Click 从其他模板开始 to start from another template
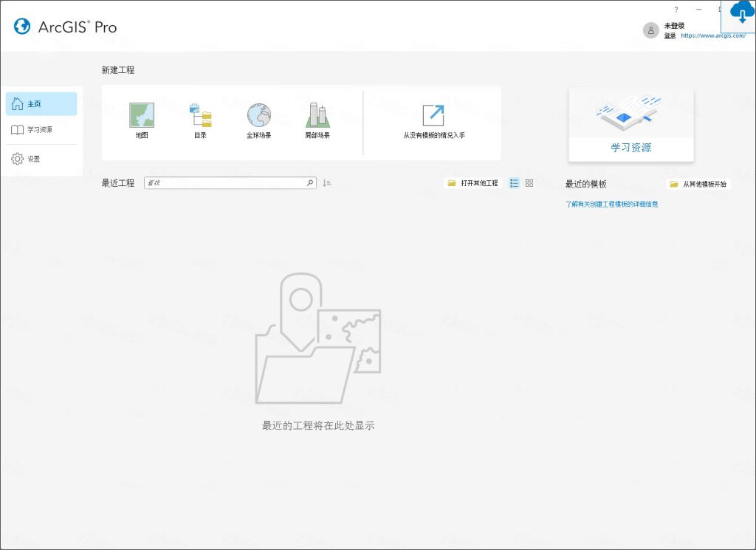 coord(697,184)
